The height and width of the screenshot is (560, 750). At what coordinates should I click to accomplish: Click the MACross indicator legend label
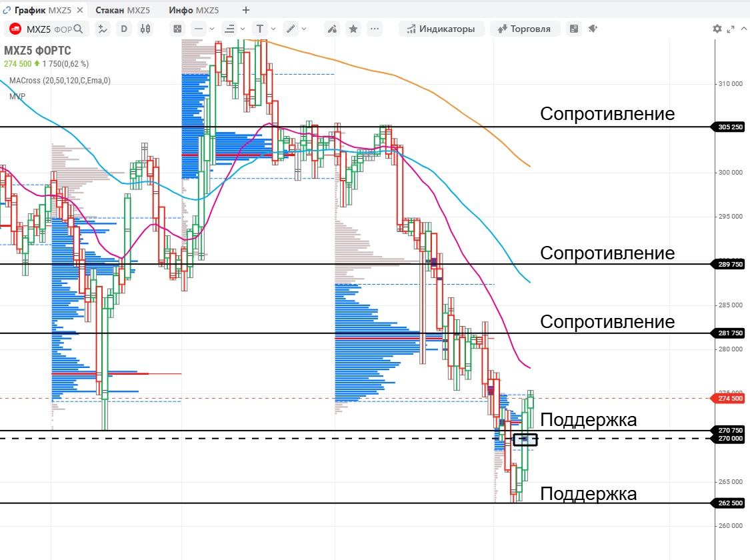(x=60, y=81)
